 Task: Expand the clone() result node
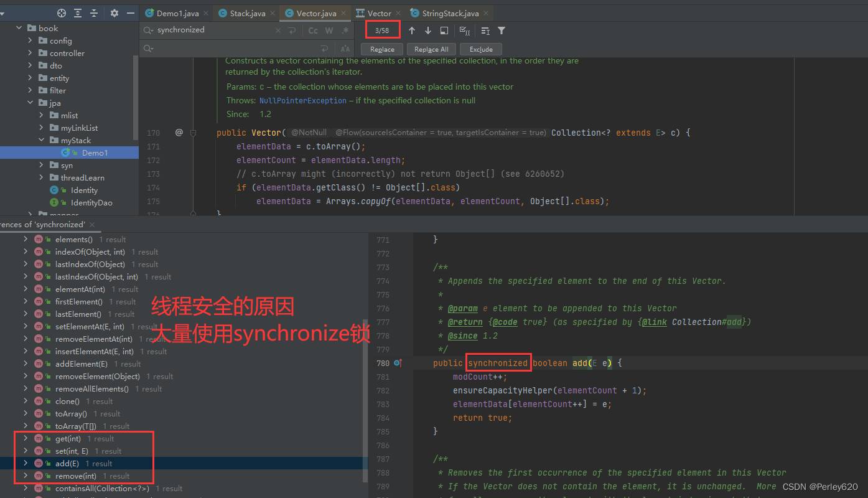click(x=26, y=401)
